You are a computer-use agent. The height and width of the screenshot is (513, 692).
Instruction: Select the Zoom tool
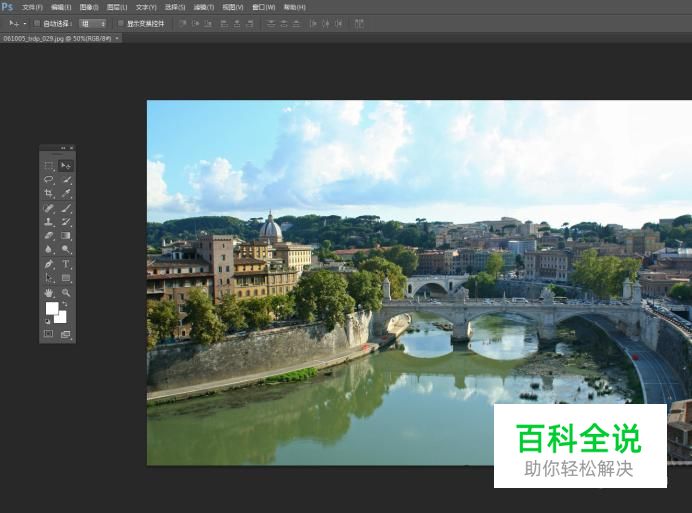66,293
